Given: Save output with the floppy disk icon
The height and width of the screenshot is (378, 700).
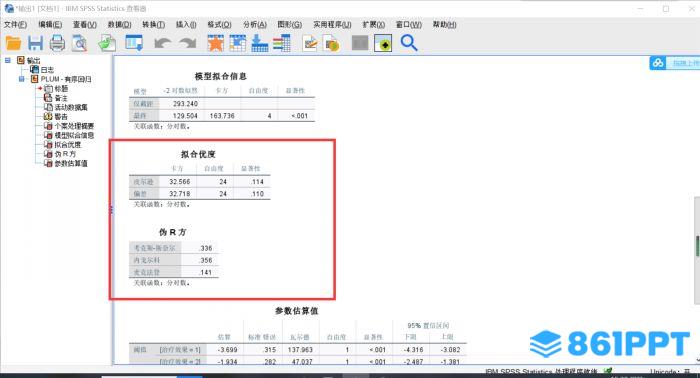Looking at the screenshot, I should click(35, 43).
